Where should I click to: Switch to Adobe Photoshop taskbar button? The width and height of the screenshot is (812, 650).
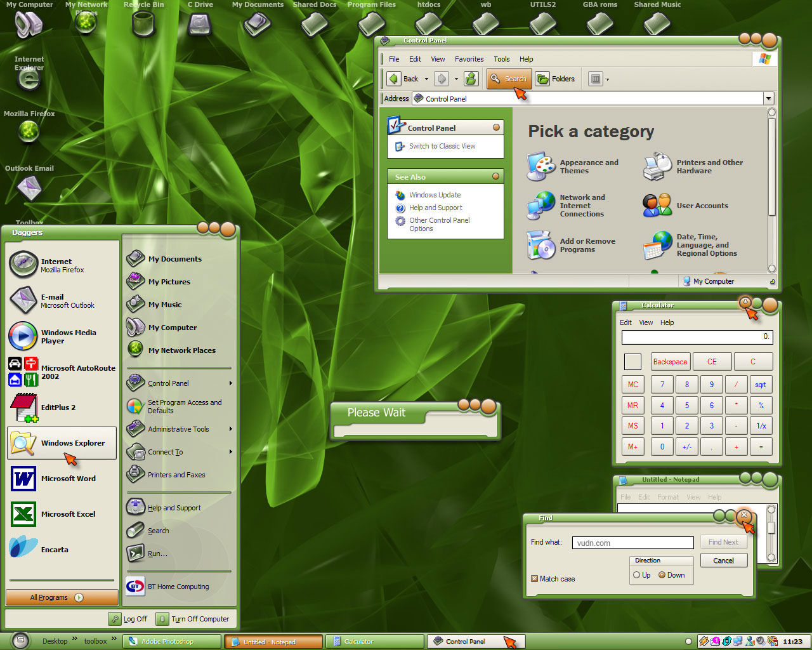click(172, 641)
